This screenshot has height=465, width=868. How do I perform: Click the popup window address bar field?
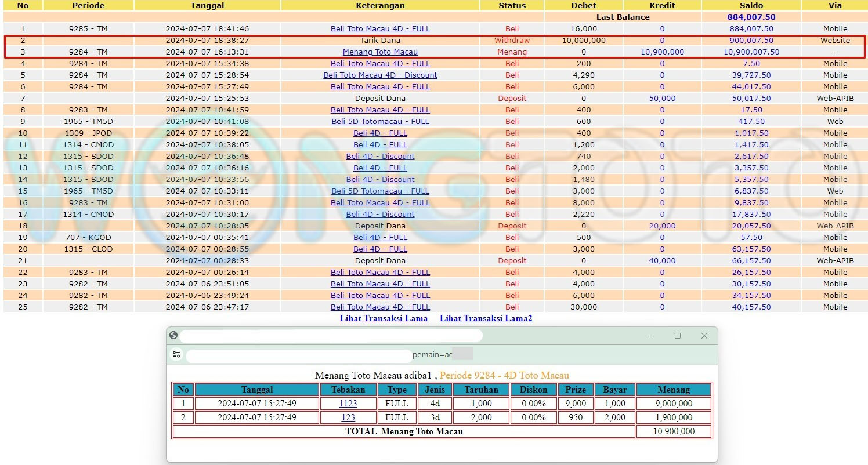coord(299,354)
